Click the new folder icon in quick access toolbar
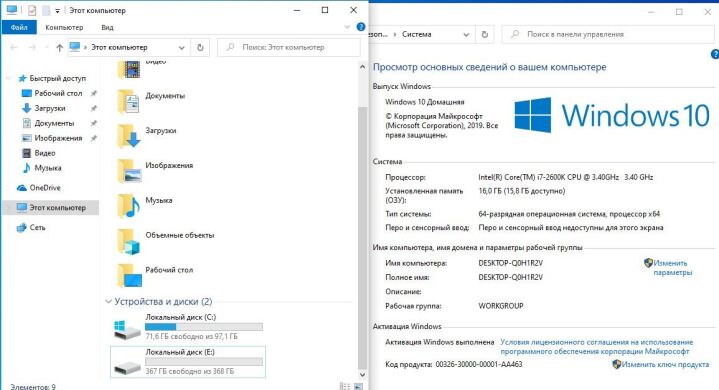This screenshot has height=390, width=719. tap(46, 10)
